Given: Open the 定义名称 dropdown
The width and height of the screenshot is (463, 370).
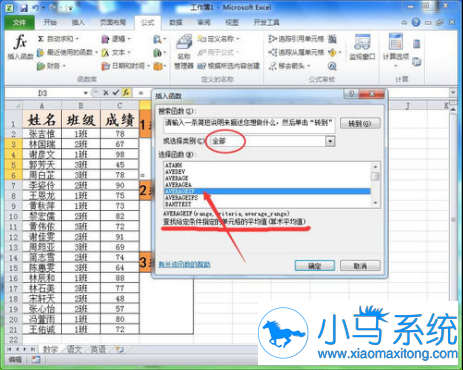Looking at the screenshot, I should (238, 39).
